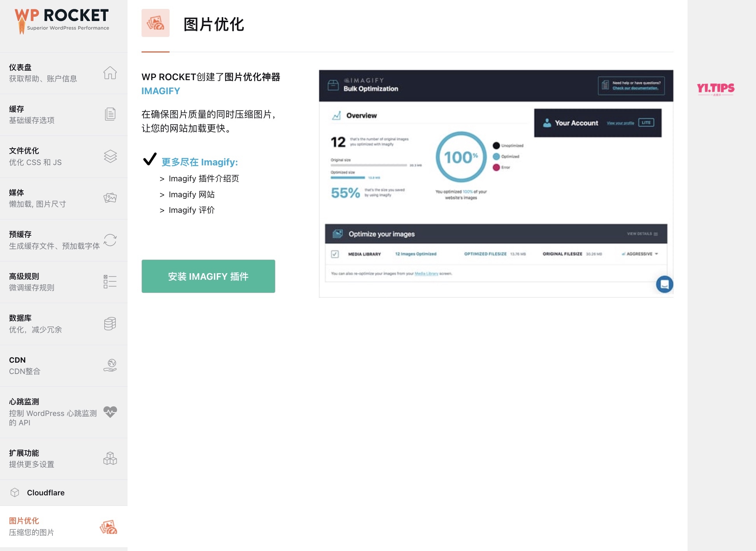This screenshot has width=756, height=551.
Task: Open 缓存 basic cache options
Action: 64,115
